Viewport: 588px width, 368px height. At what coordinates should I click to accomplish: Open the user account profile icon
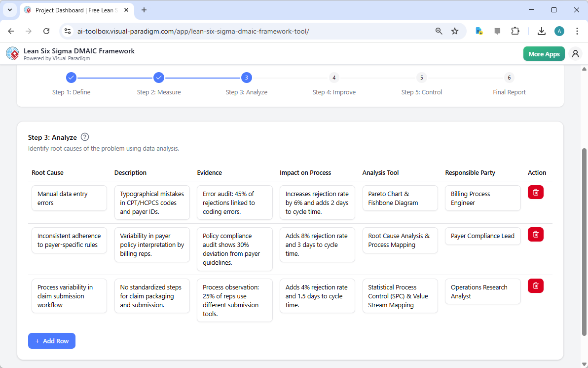tap(575, 53)
